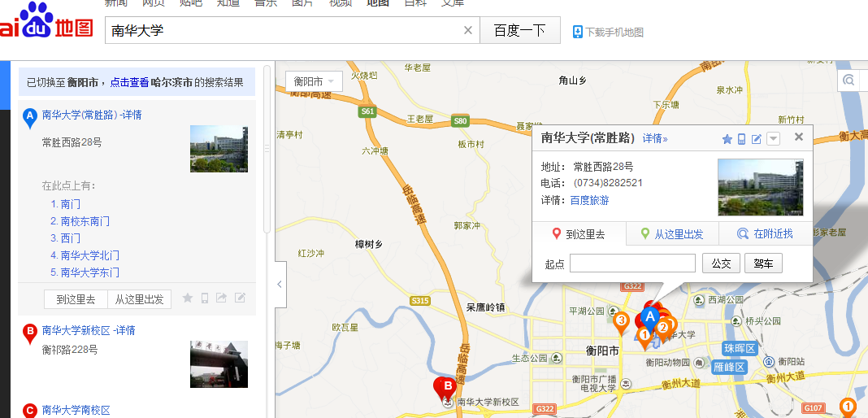
Task: Click the gray phone icon in result A
Action: (x=205, y=298)
